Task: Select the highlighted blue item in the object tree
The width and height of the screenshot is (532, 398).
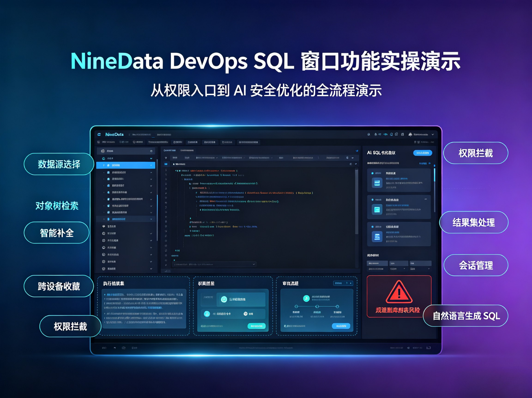Action: tap(126, 165)
